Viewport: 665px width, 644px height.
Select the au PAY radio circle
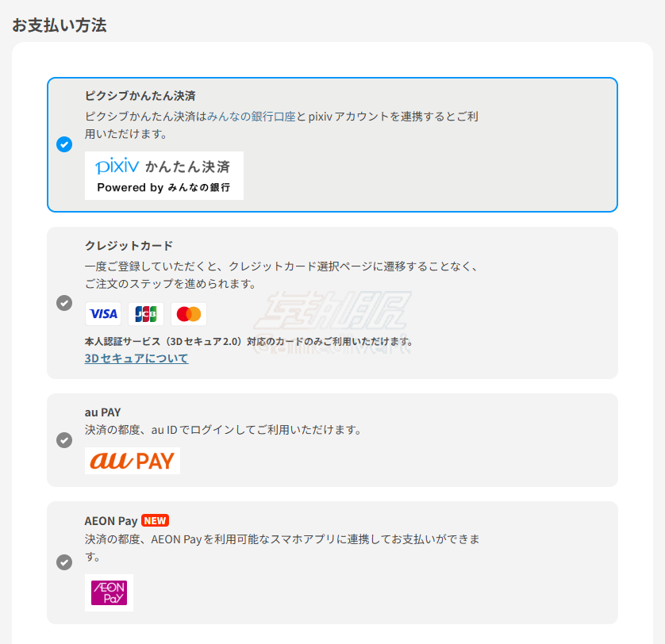coord(64,440)
